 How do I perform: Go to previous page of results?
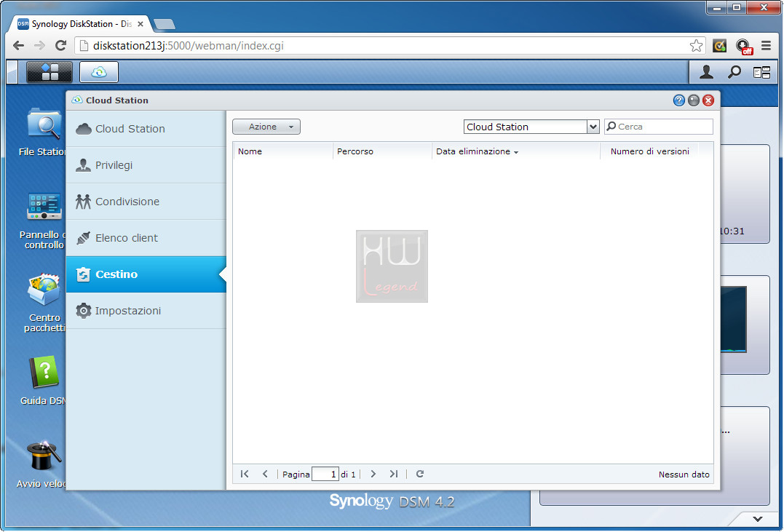click(265, 474)
